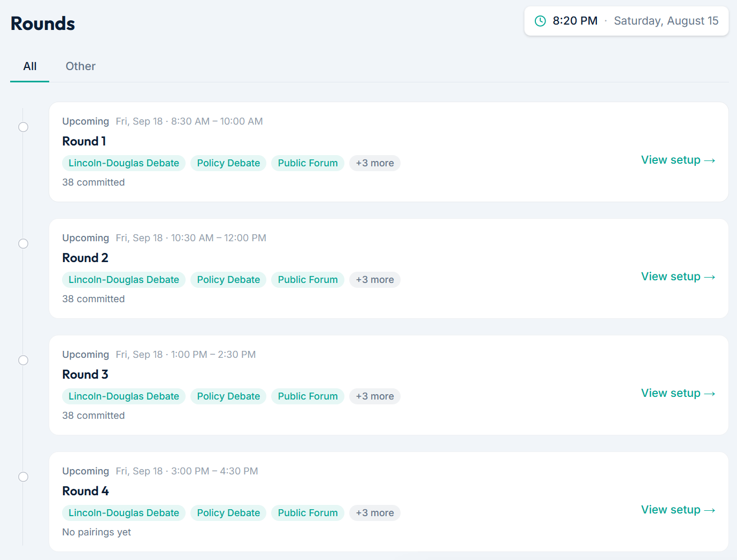Click the 3:00 PM – 4:30 PM time
Screen dimensions: 737x560
(214, 471)
